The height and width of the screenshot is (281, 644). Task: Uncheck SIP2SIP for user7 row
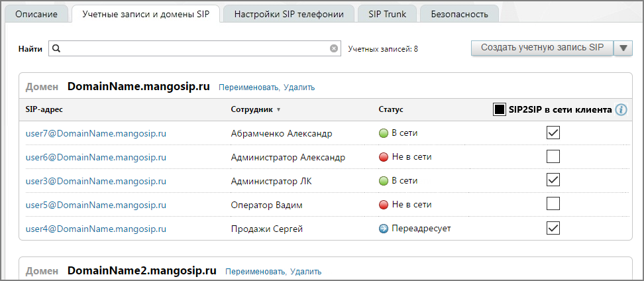[x=553, y=133]
